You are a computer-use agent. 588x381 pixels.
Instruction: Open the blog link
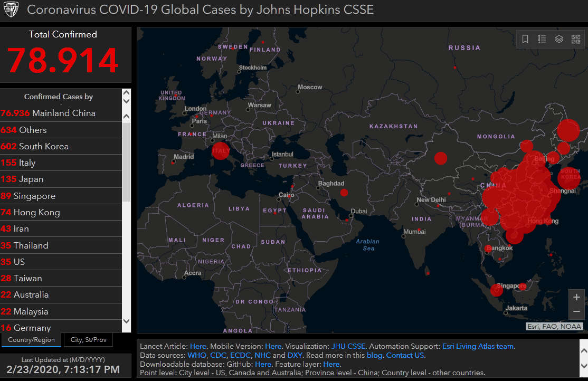point(374,356)
